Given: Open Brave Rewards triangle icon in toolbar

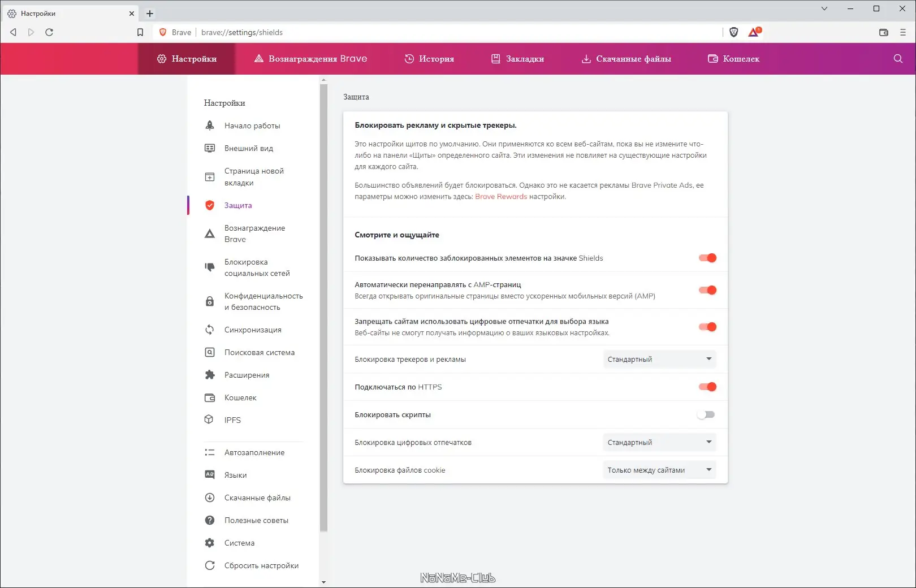Looking at the screenshot, I should coord(754,32).
